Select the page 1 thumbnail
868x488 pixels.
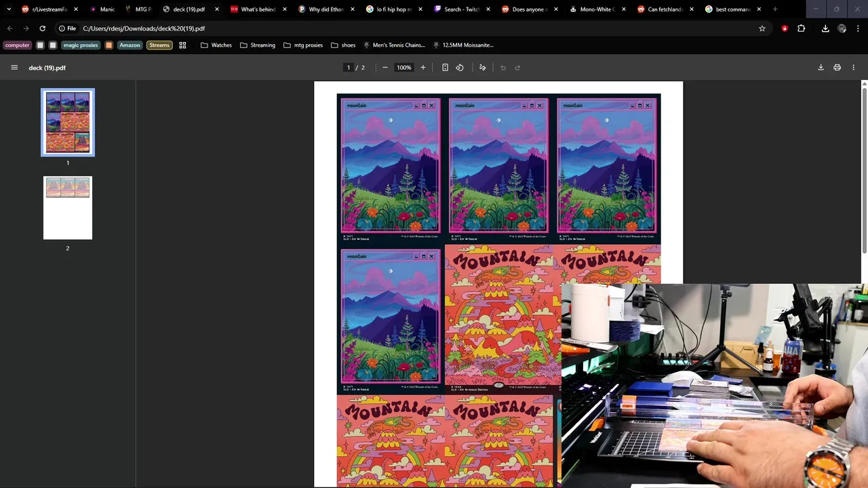[68, 123]
